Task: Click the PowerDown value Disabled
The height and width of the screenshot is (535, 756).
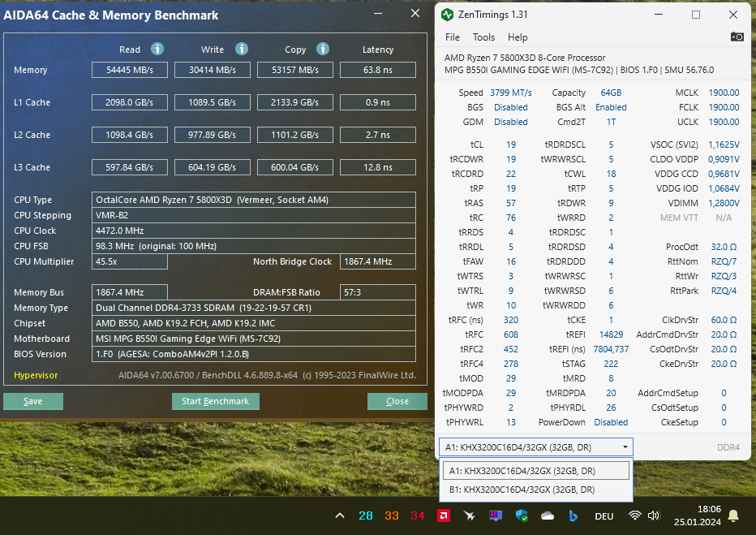Action: [611, 422]
